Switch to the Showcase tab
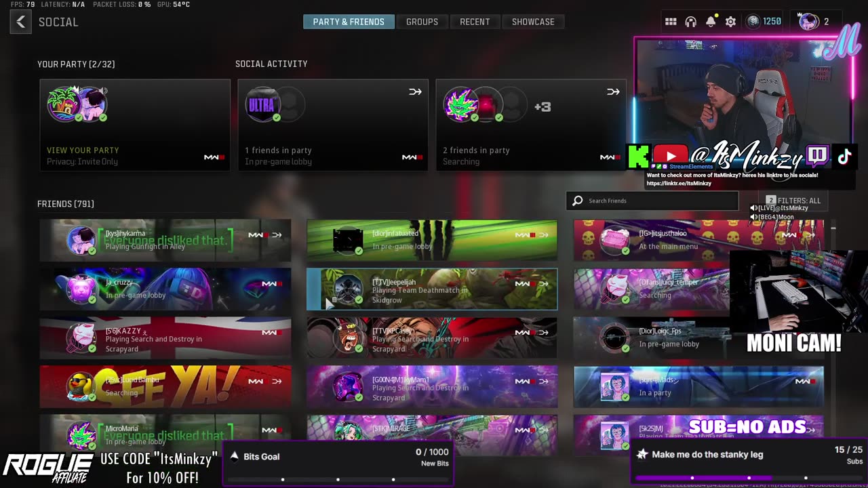The width and height of the screenshot is (868, 488). click(x=533, y=22)
